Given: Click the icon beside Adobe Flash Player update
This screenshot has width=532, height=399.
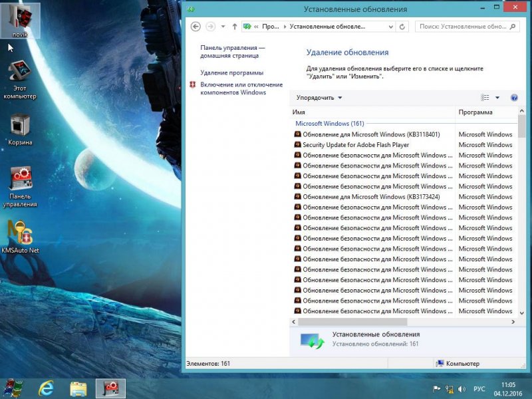Looking at the screenshot, I should [297, 144].
